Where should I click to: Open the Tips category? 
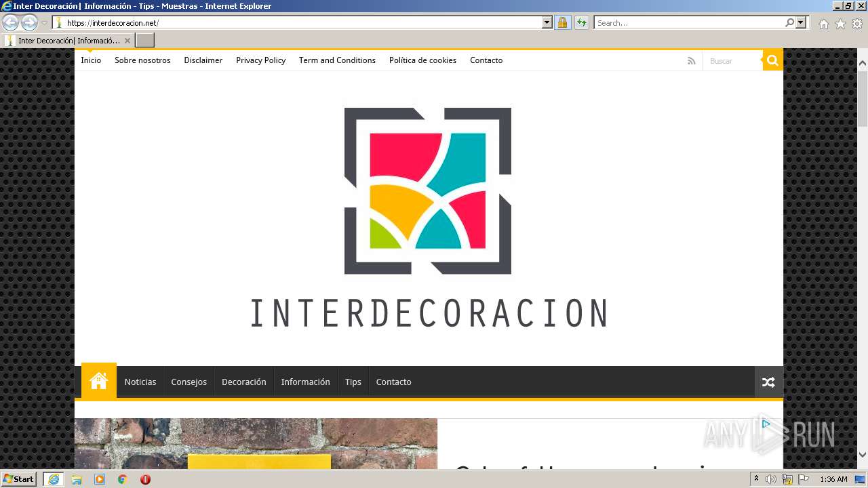(353, 382)
